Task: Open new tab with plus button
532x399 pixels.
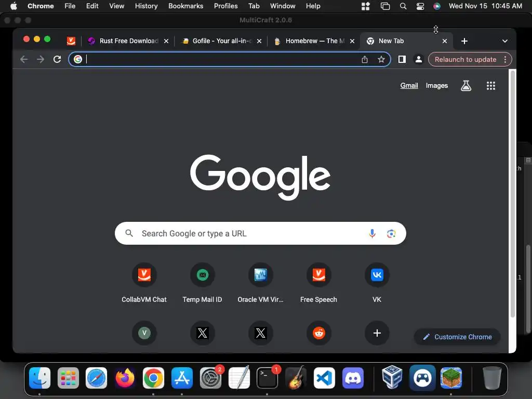Action: [464, 41]
